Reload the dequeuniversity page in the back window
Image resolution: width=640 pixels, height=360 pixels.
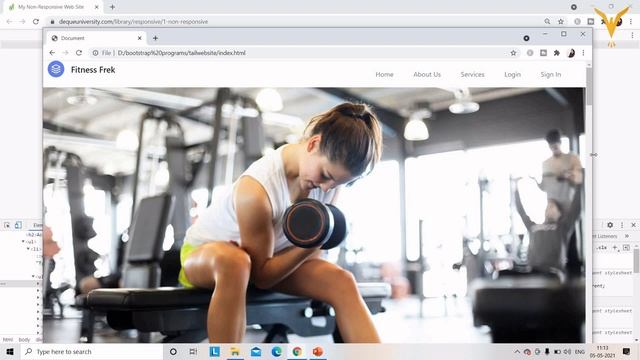[36, 22]
